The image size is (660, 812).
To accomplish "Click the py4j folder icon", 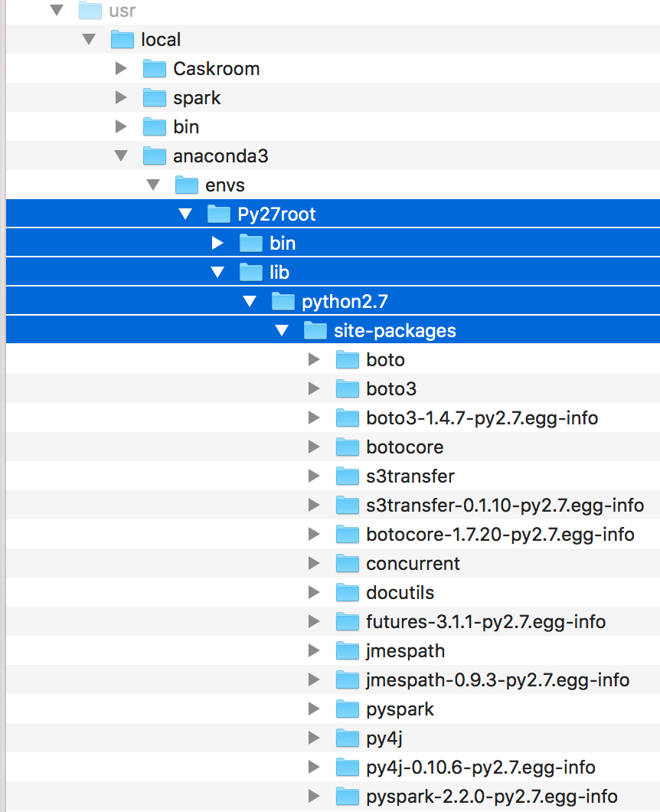I will [347, 738].
